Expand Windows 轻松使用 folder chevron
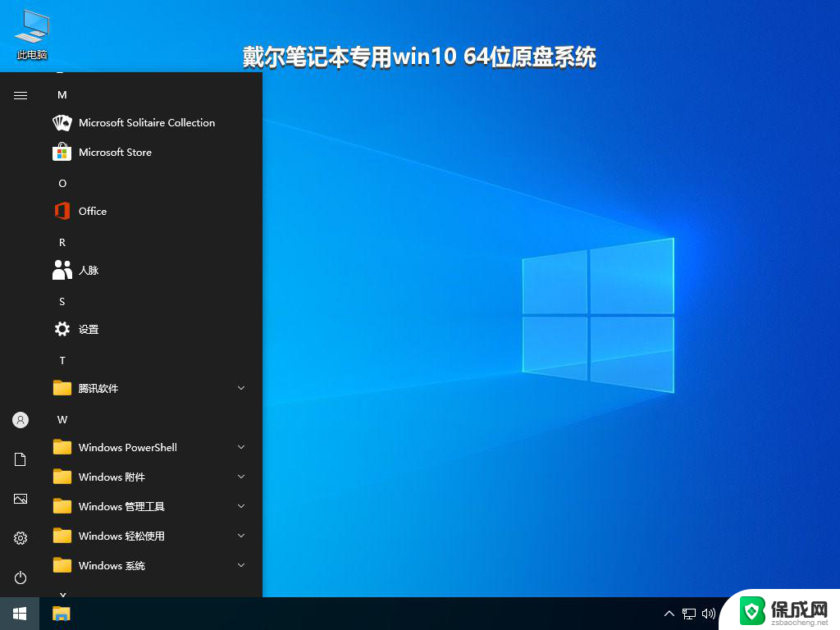Screen dimensions: 840x630 click(241, 535)
